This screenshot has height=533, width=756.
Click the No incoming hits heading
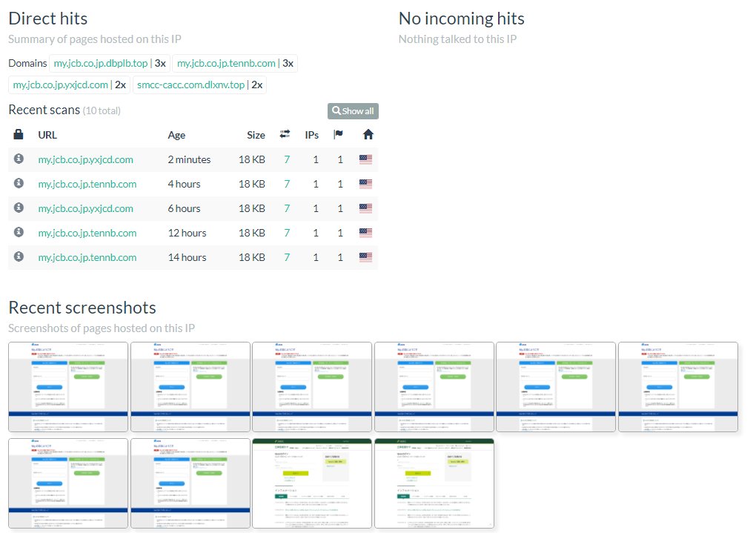coord(462,19)
